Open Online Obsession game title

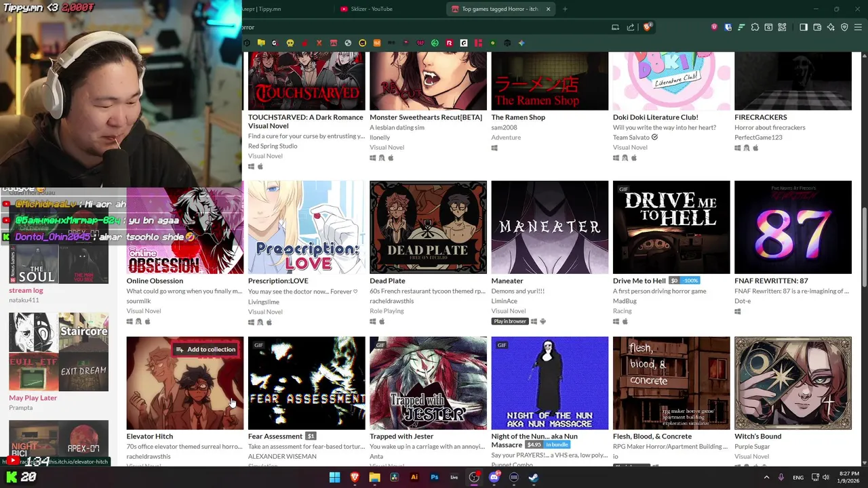tap(155, 281)
